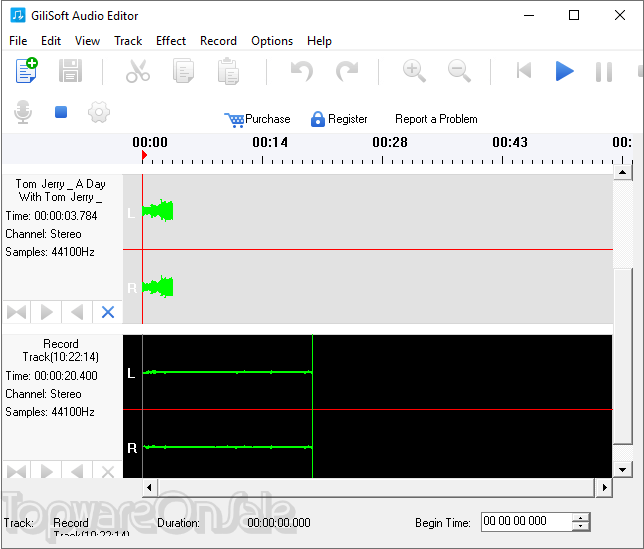Image resolution: width=644 pixels, height=549 pixels.
Task: Click Report a Problem link
Action: click(x=436, y=119)
